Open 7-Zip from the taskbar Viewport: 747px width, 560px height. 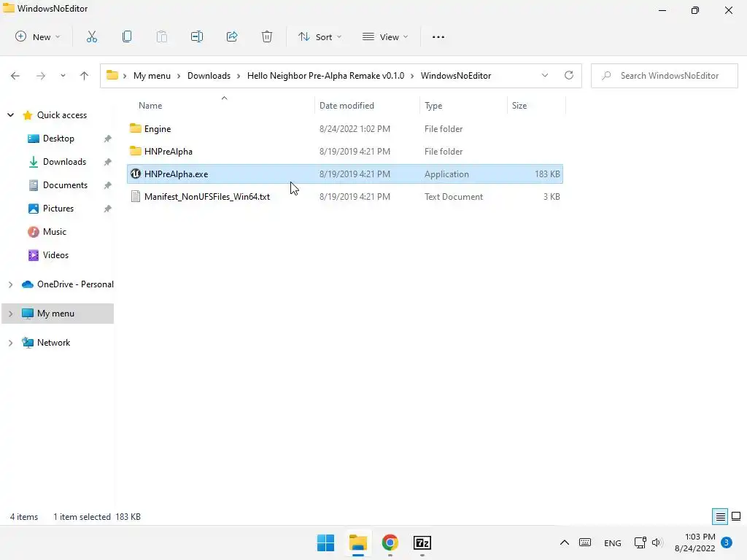pos(422,542)
